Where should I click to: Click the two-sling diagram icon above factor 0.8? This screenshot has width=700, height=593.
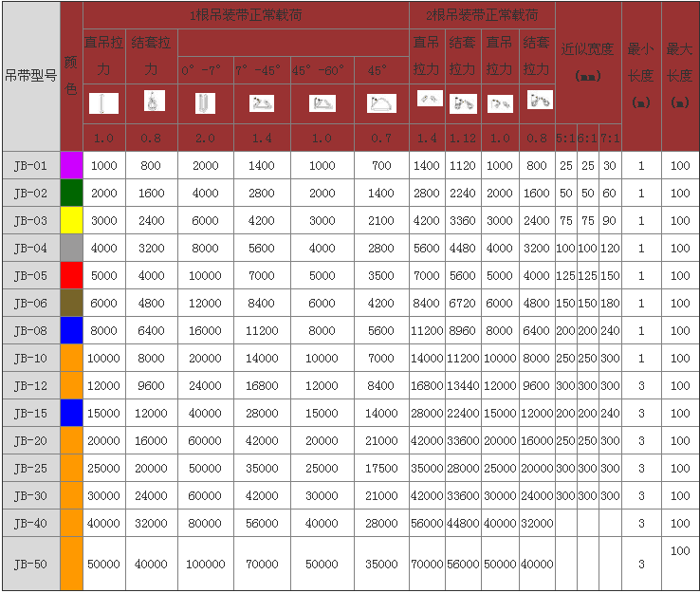pos(538,99)
